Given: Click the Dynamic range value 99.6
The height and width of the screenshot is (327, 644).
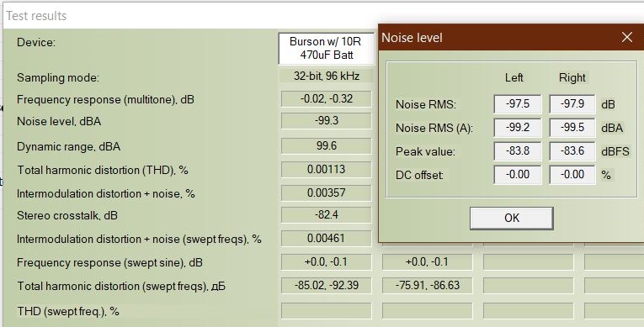Looking at the screenshot, I should pos(326,146).
